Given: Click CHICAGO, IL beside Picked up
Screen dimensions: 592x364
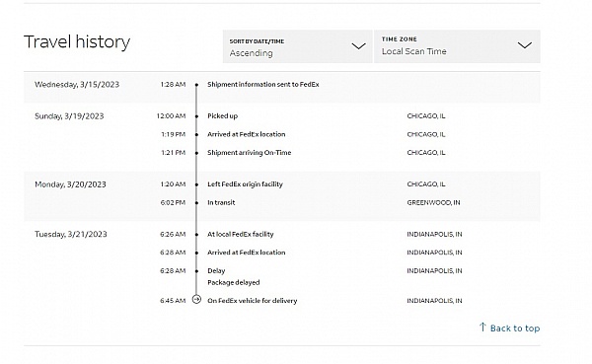Looking at the screenshot, I should pyautogui.click(x=426, y=116).
